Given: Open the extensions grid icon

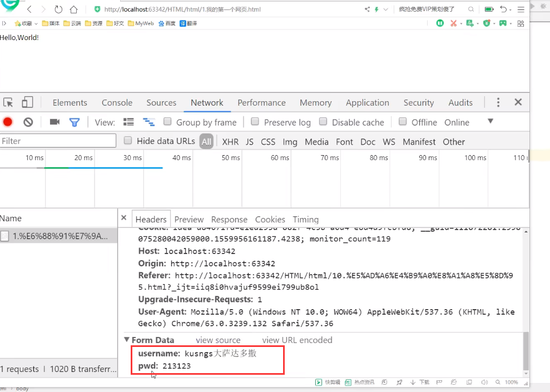Looking at the screenshot, I should tap(521, 23).
